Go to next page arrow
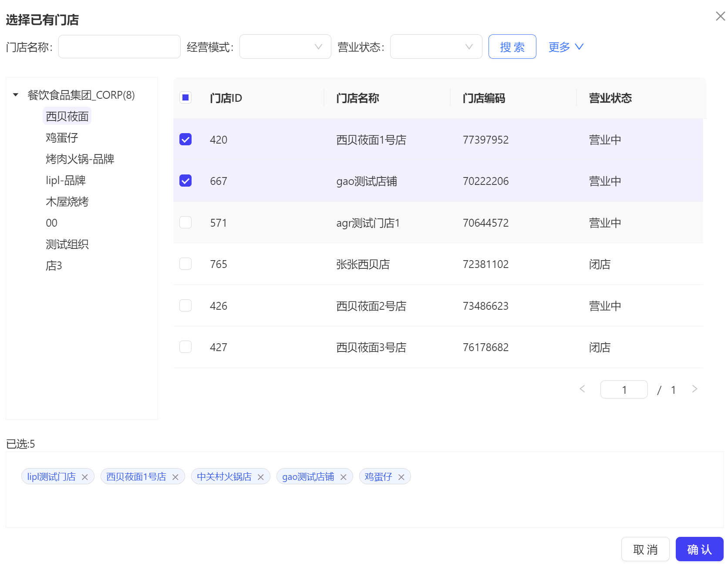 pos(695,389)
